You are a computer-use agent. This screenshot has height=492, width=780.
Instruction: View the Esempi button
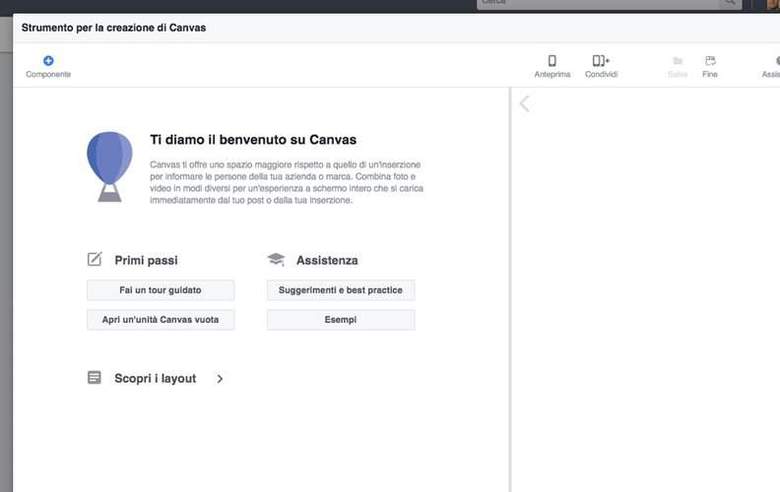[341, 320]
